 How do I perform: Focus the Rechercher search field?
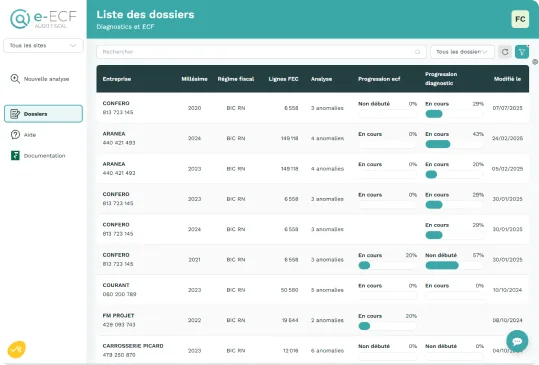tap(261, 52)
